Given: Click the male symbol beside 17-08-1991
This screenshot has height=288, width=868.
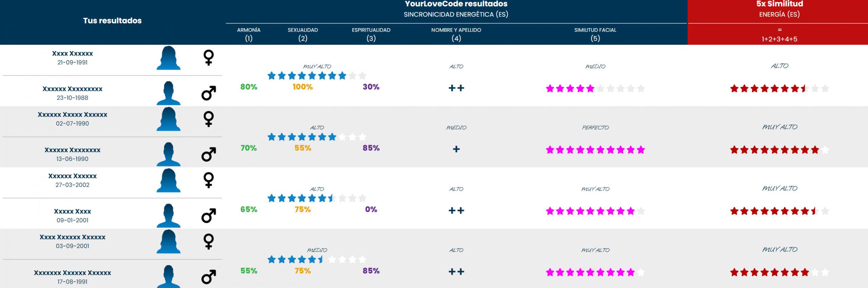Looking at the screenshot, I should pos(209,277).
